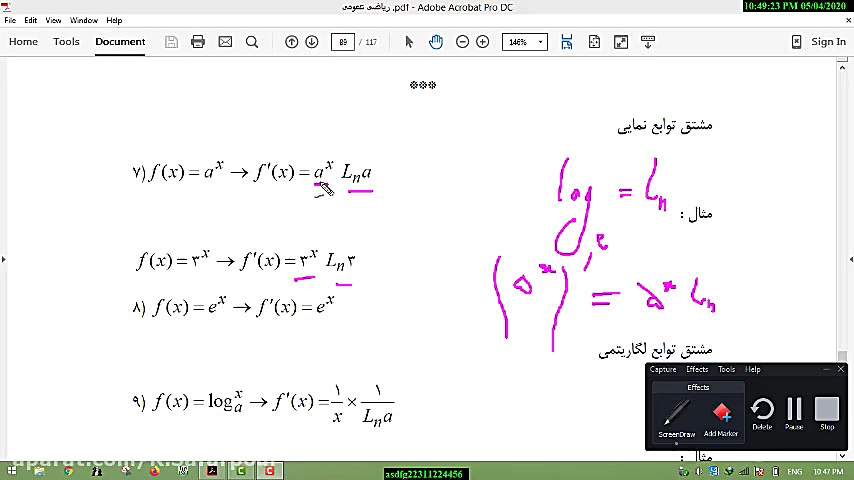Screen dimensions: 854x480
Task: Click the Delete recording button
Action: click(762, 414)
